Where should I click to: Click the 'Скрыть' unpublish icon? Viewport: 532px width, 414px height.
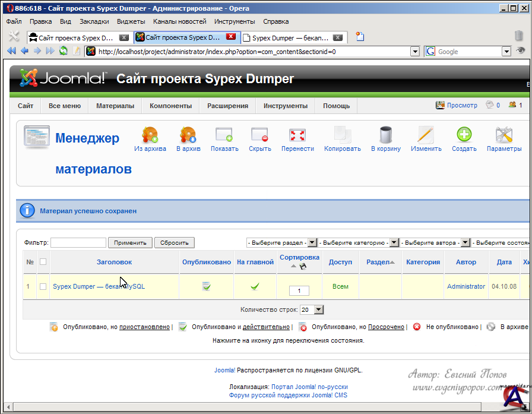coord(260,135)
